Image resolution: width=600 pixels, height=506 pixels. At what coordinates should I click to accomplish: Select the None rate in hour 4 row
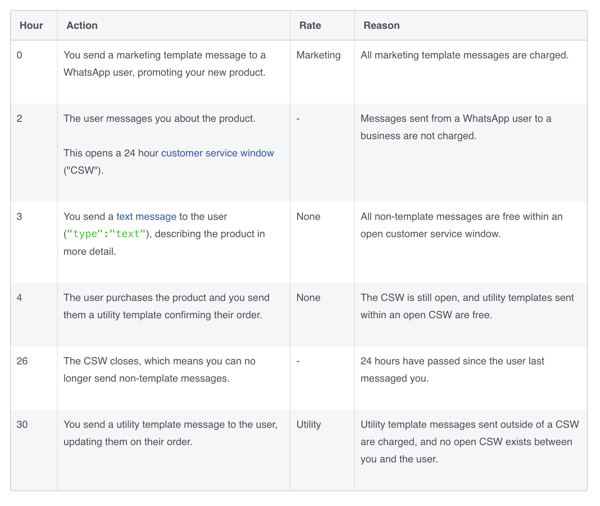coord(308,298)
